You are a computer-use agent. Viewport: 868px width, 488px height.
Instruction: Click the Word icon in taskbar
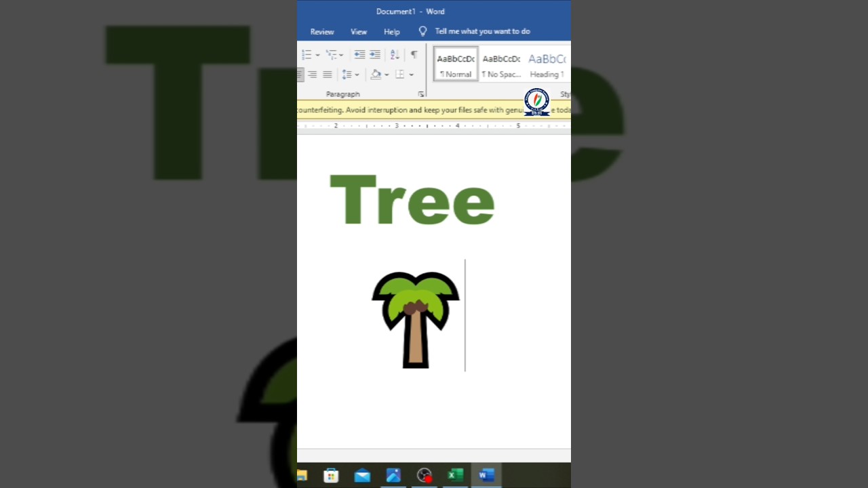(486, 476)
